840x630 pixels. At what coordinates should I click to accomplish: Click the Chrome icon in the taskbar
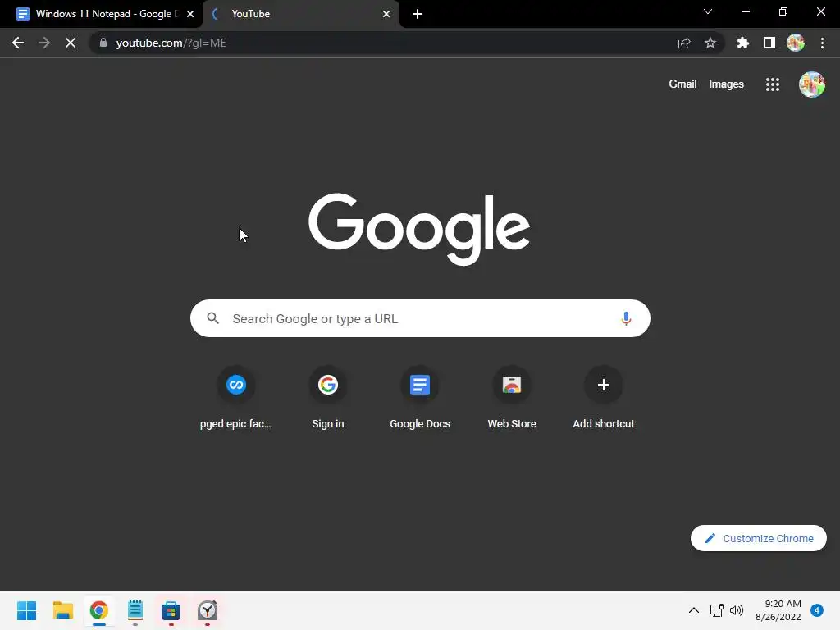[99, 610]
